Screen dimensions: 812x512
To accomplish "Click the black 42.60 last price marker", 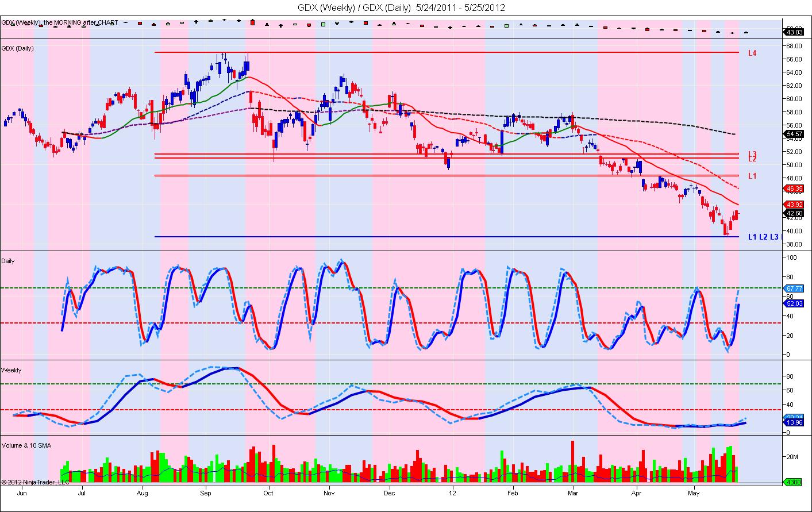I will [x=794, y=213].
